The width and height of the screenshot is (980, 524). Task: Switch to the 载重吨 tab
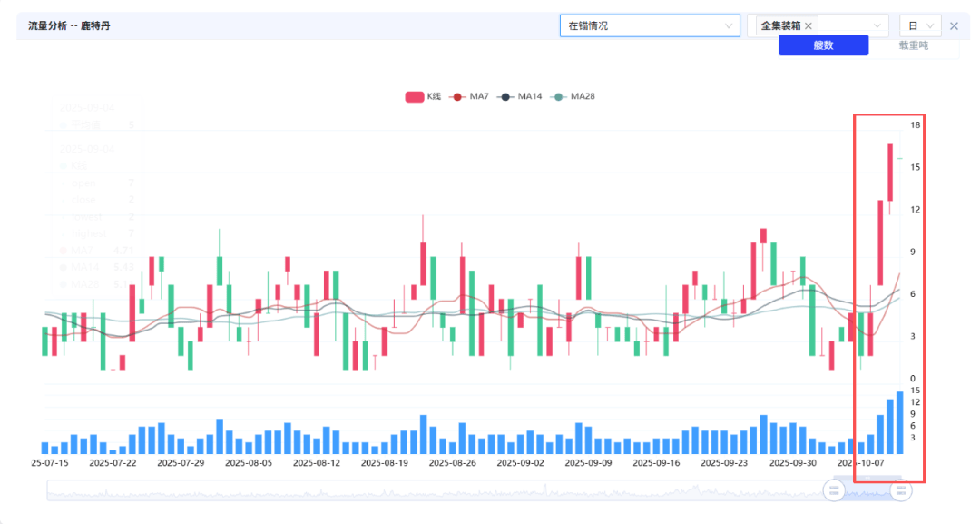pos(913,45)
